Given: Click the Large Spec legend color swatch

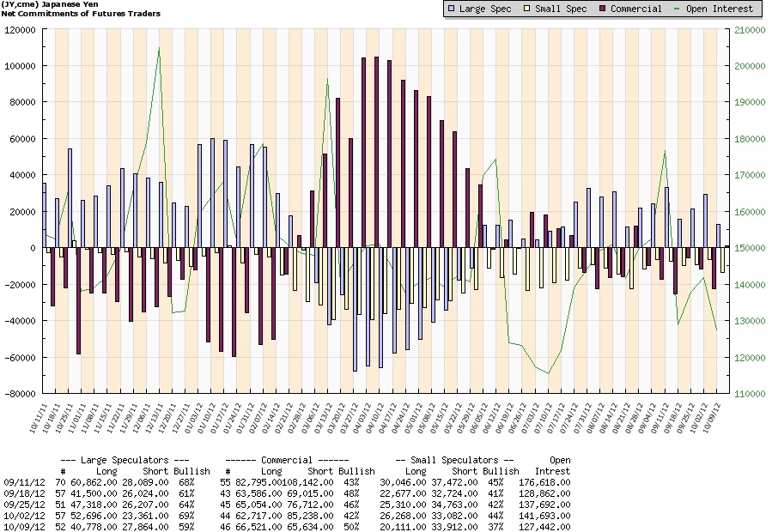Looking at the screenshot, I should 452,9.
